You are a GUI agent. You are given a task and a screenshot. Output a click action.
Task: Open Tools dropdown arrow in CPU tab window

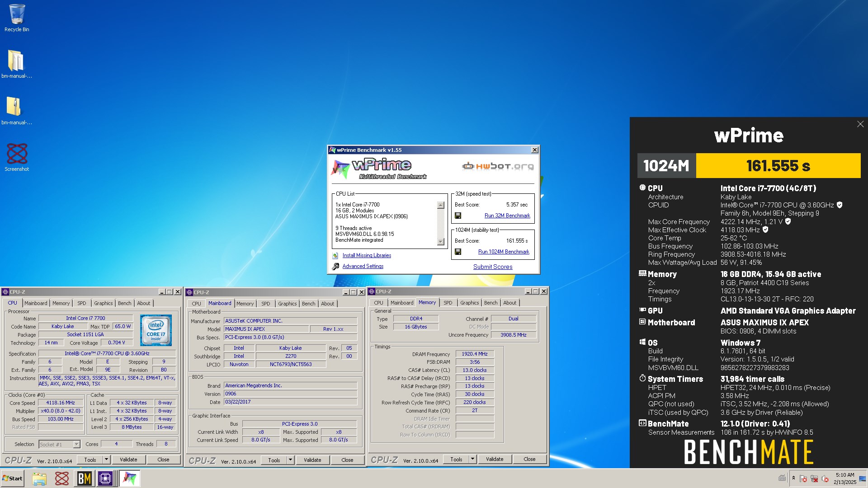106,460
